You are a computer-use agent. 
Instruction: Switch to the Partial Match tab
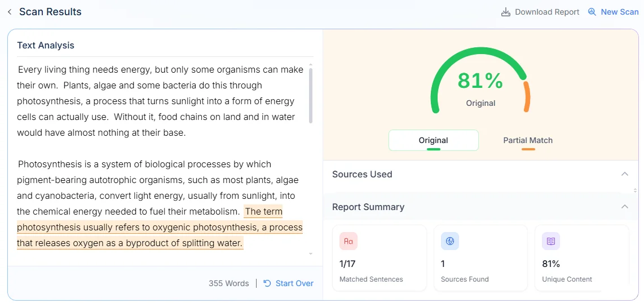coord(528,140)
